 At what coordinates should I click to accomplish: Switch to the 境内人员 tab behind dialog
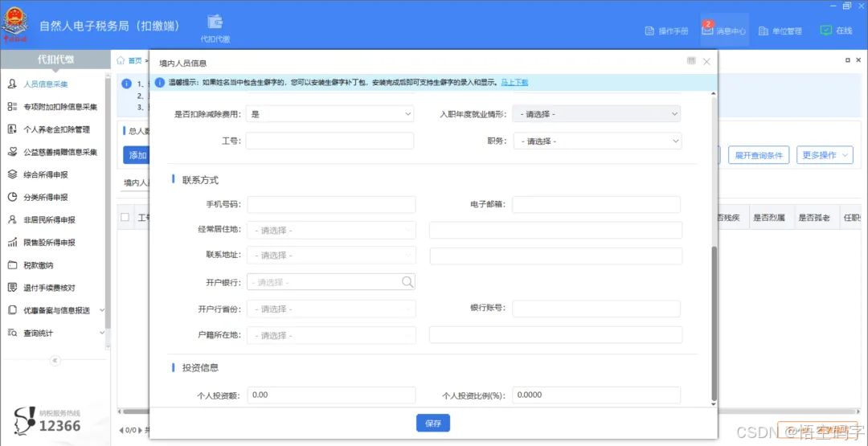(x=136, y=182)
